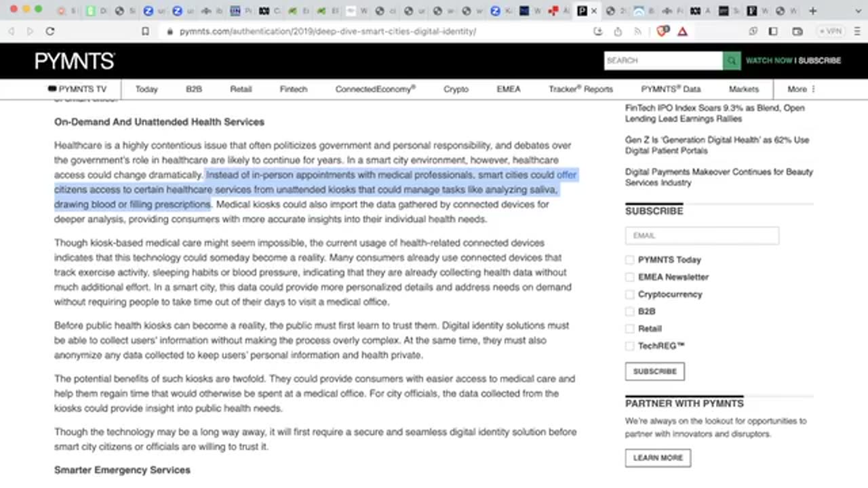Open the Fintech nav item
This screenshot has width=868, height=488.
click(x=294, y=89)
